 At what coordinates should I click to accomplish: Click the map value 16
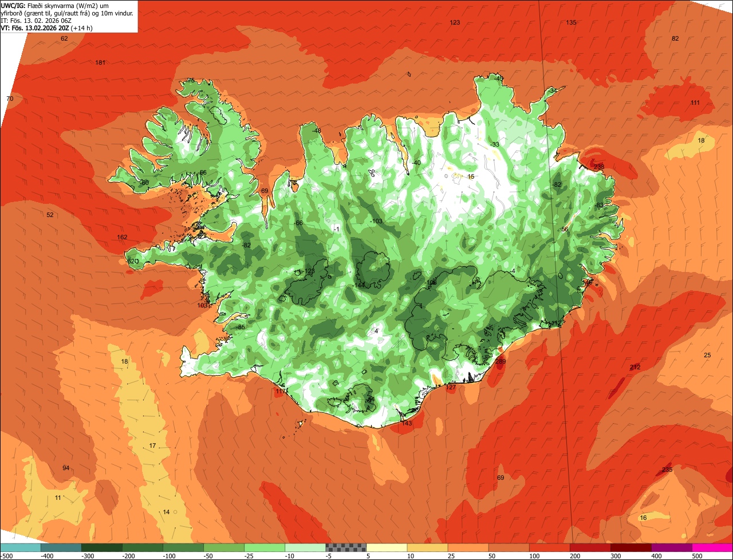[x=643, y=518]
